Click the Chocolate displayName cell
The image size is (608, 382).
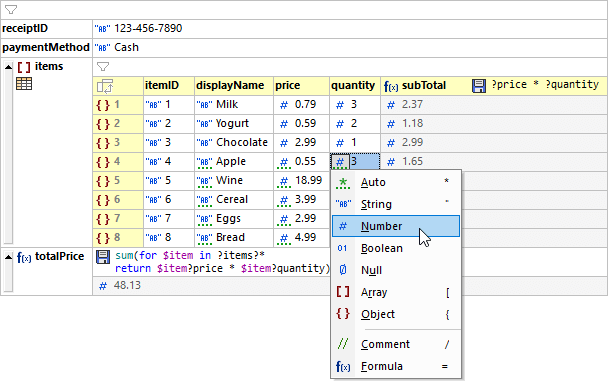234,143
